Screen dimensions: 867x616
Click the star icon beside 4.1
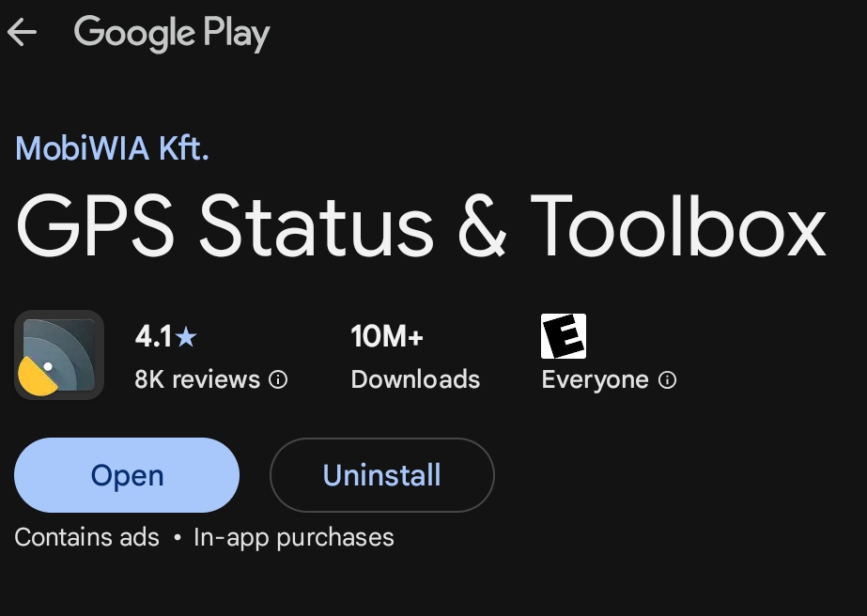pos(186,336)
